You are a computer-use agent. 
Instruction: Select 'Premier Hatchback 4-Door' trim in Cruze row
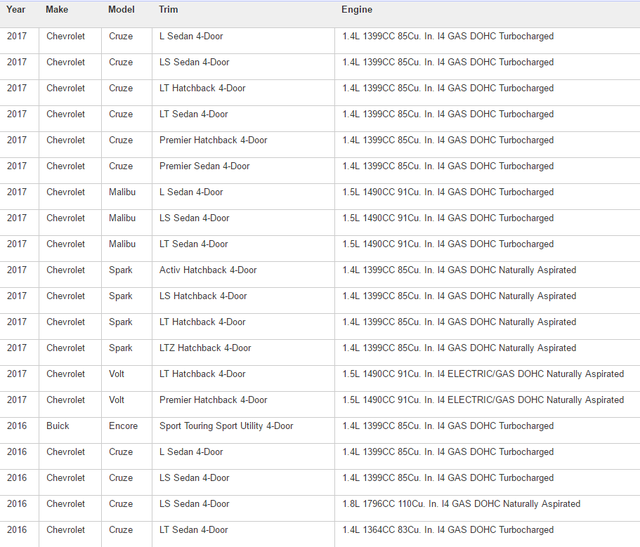point(213,140)
